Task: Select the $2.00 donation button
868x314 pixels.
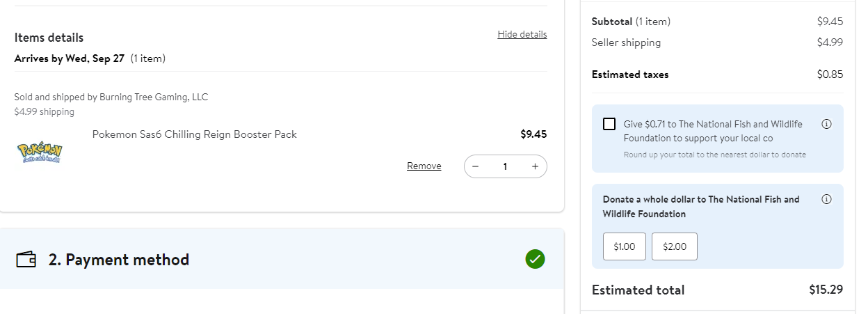Action: [x=674, y=246]
